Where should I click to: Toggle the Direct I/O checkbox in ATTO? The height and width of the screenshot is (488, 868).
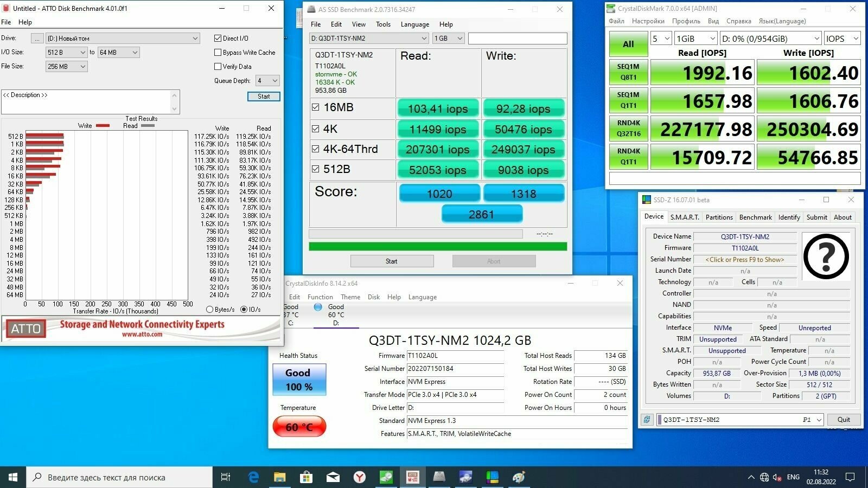218,38
